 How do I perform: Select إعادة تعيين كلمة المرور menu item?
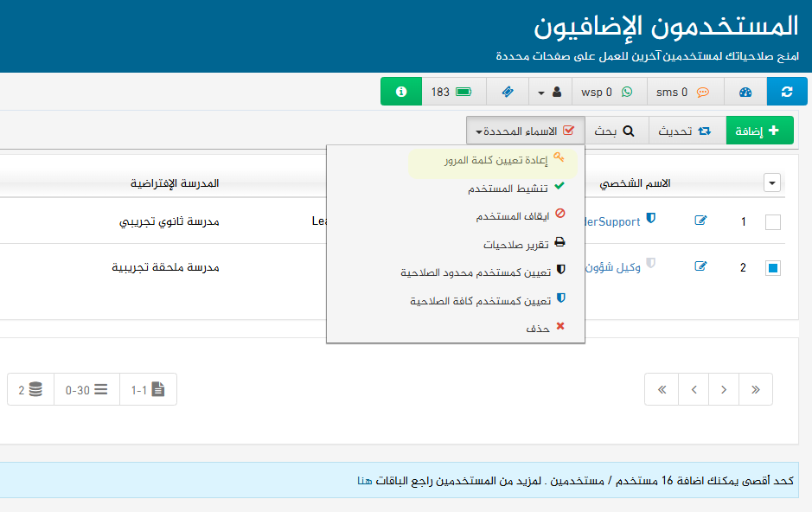[498, 160]
